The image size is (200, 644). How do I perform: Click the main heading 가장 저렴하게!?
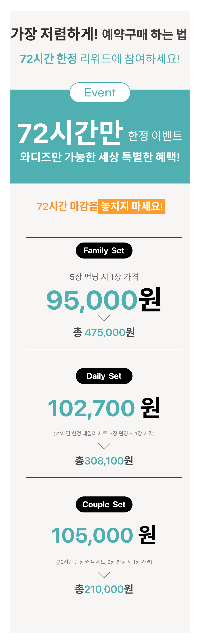click(x=54, y=34)
